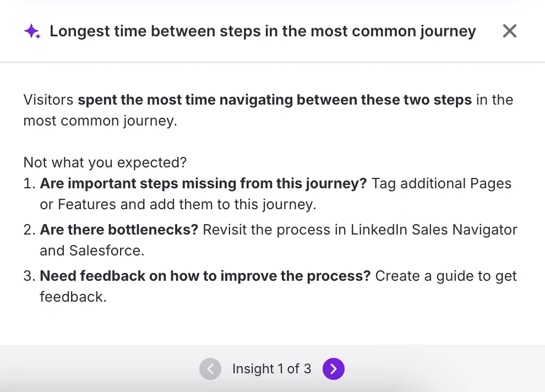
Task: Select "Need feedback on how to improve" question
Action: [205, 276]
